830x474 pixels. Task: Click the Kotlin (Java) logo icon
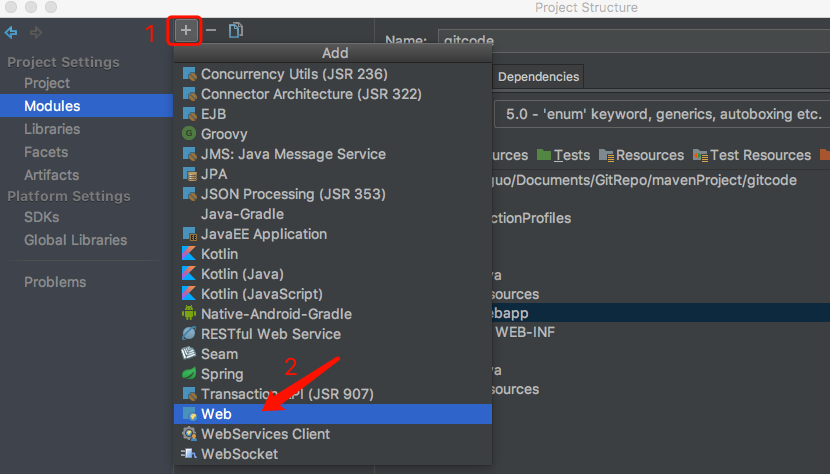coord(189,274)
